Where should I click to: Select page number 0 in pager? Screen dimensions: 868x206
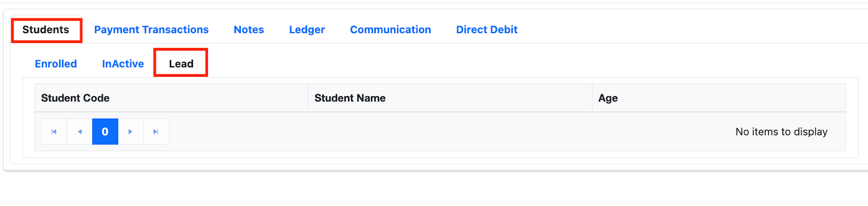click(x=105, y=132)
